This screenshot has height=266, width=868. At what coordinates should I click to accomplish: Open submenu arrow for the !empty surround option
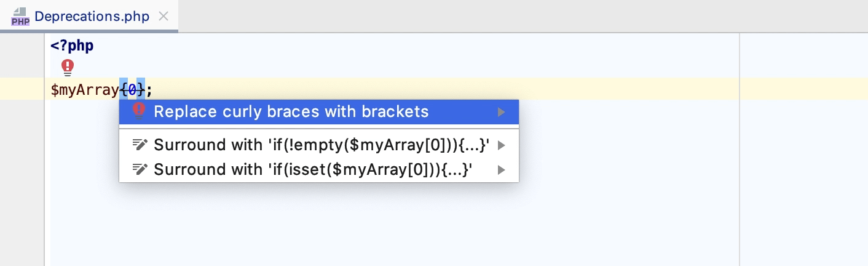tap(502, 145)
